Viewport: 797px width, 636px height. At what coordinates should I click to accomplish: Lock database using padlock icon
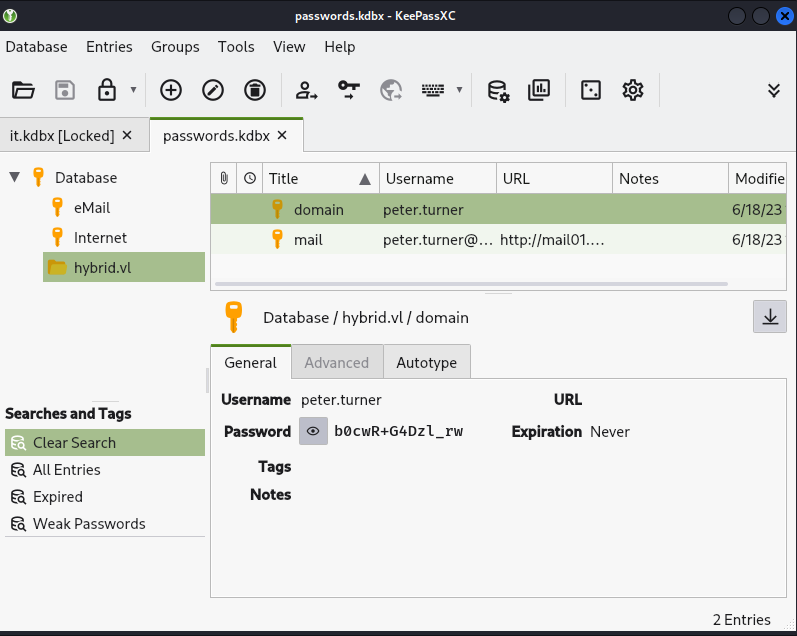coord(107,90)
